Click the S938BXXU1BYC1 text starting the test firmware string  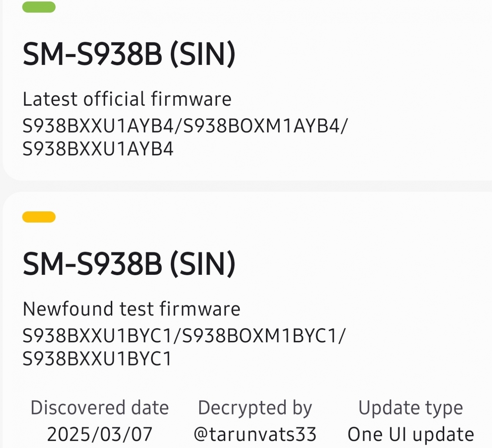click(x=97, y=336)
